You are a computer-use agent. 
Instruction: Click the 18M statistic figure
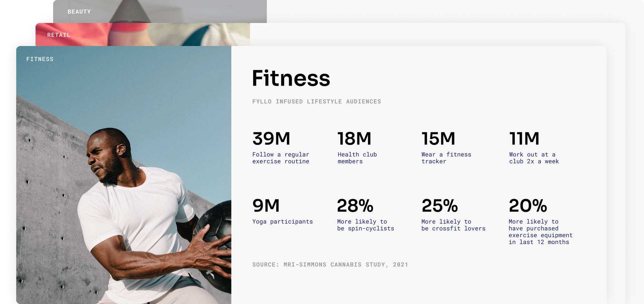point(354,139)
